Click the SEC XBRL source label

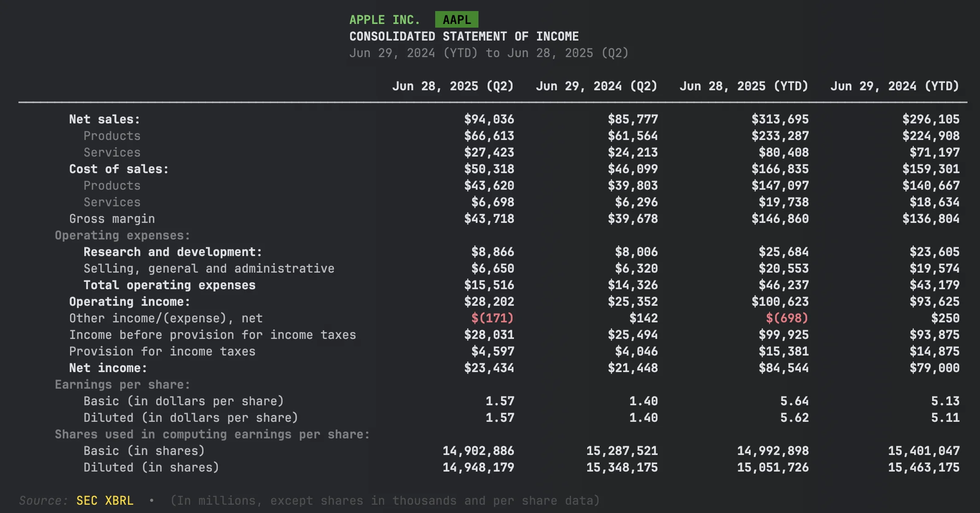(x=105, y=501)
